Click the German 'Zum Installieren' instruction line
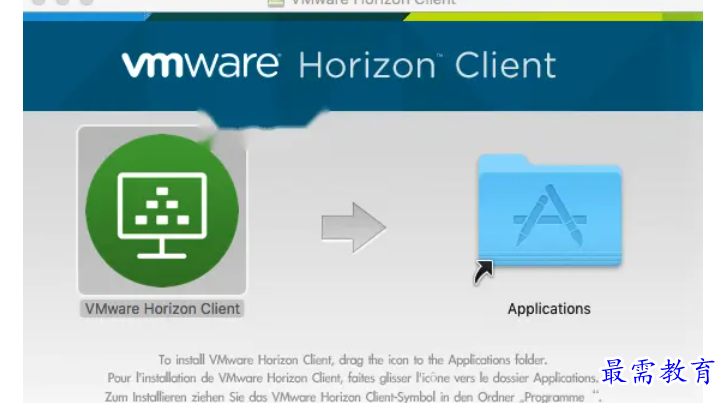Image resolution: width=723 pixels, height=403 pixels. click(353, 396)
